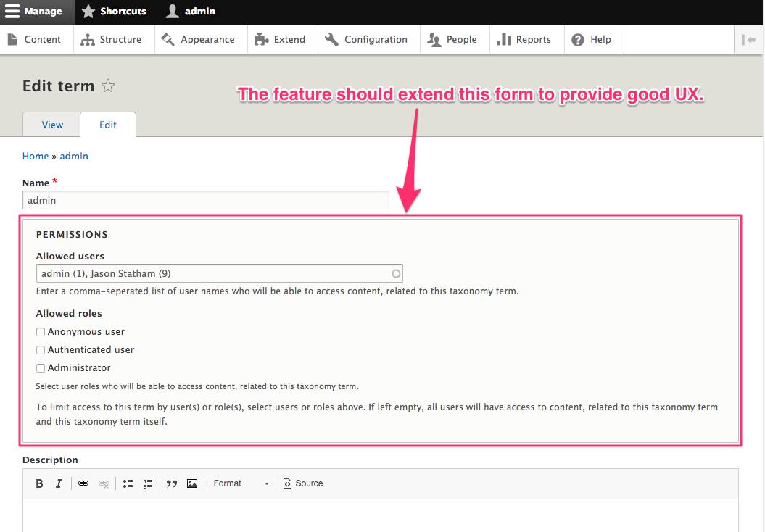This screenshot has width=765, height=532.
Task: Insert a link using the editor toolbar
Action: 83,483
